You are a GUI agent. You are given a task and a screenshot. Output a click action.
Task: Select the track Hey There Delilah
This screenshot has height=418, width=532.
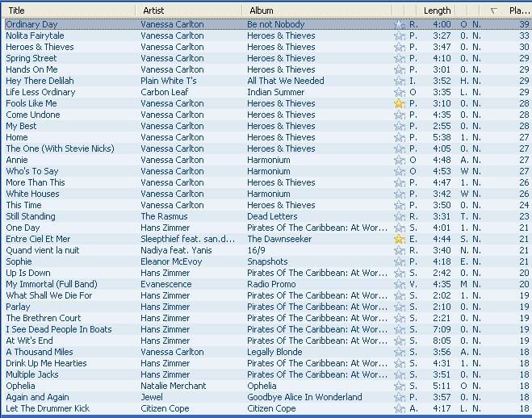tap(40, 81)
